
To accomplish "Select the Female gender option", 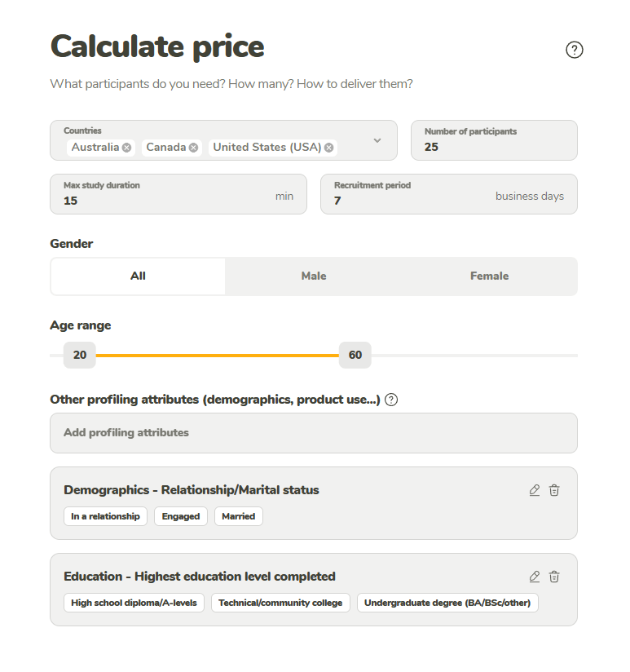I will pos(489,276).
